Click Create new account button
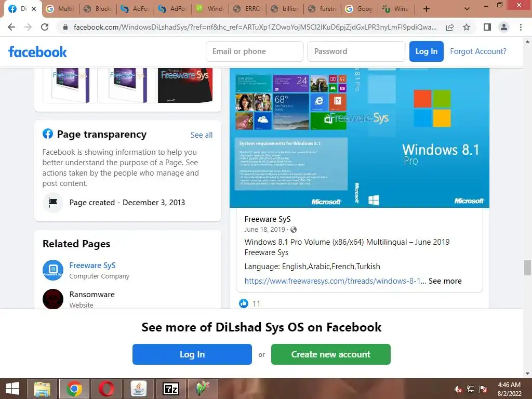Image resolution: width=532 pixels, height=399 pixels. coord(331,354)
